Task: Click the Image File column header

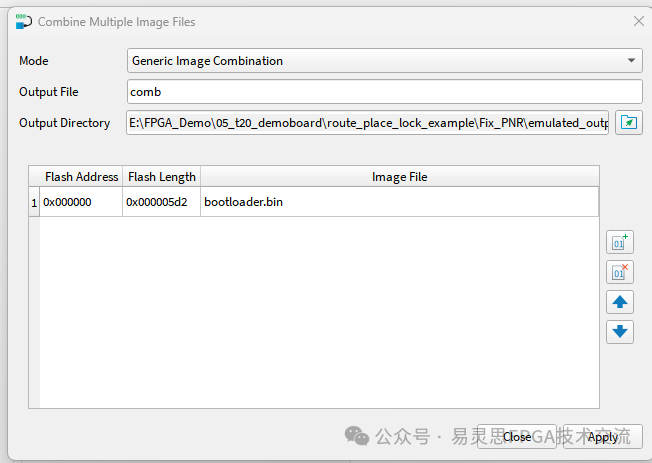Action: pos(399,177)
